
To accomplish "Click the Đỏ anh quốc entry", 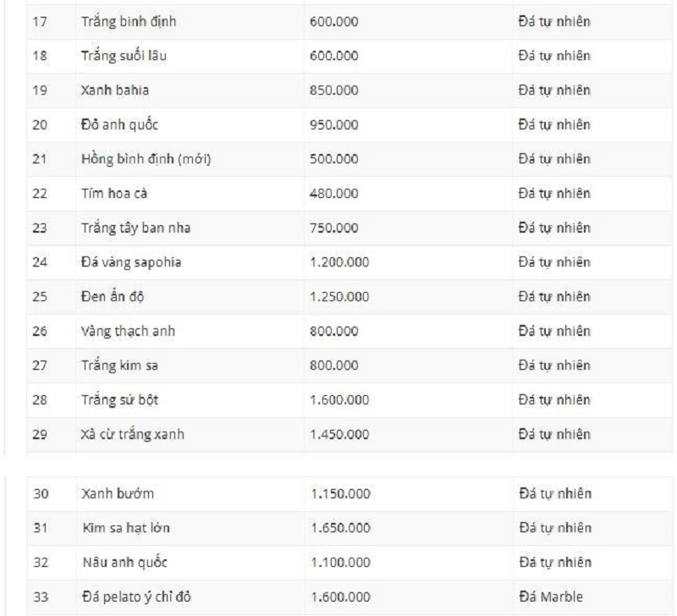I will [119, 124].
